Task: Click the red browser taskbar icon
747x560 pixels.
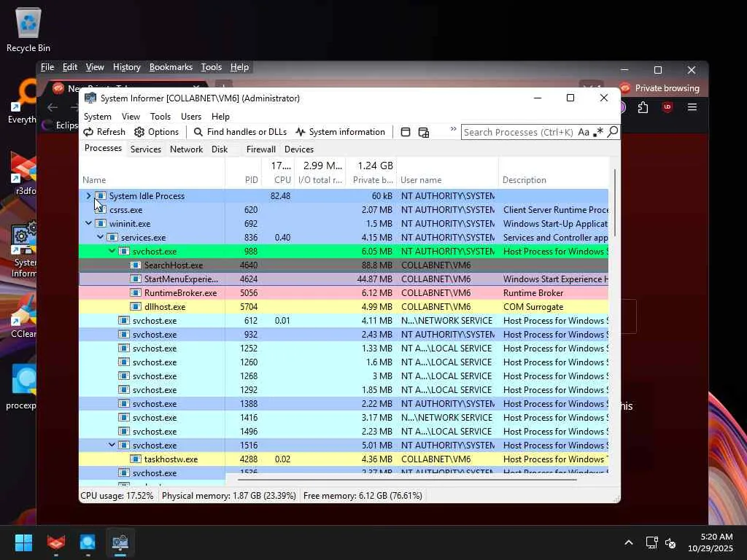Action: (x=56, y=542)
